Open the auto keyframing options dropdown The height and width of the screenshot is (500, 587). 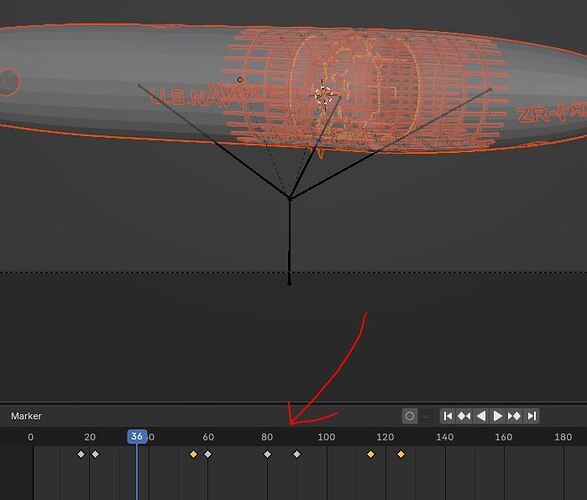pos(425,416)
